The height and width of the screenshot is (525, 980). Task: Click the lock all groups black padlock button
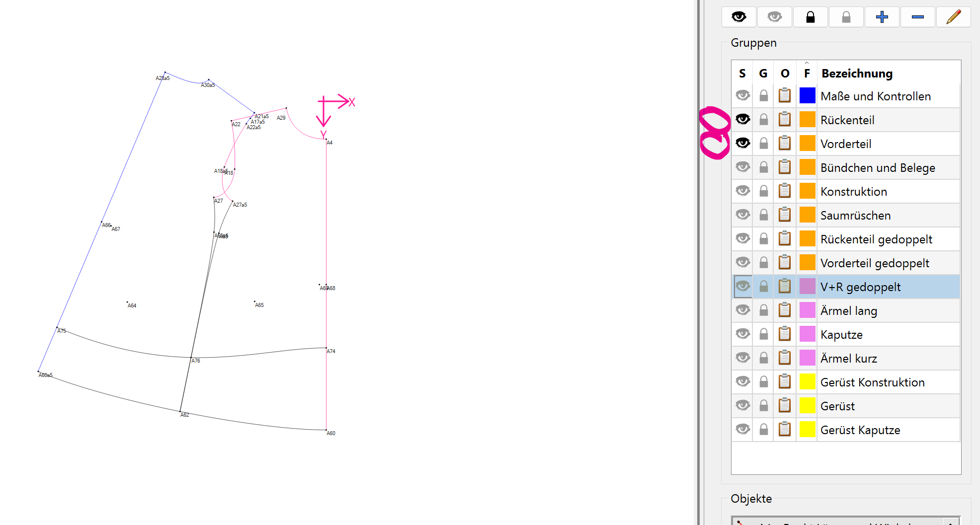810,17
